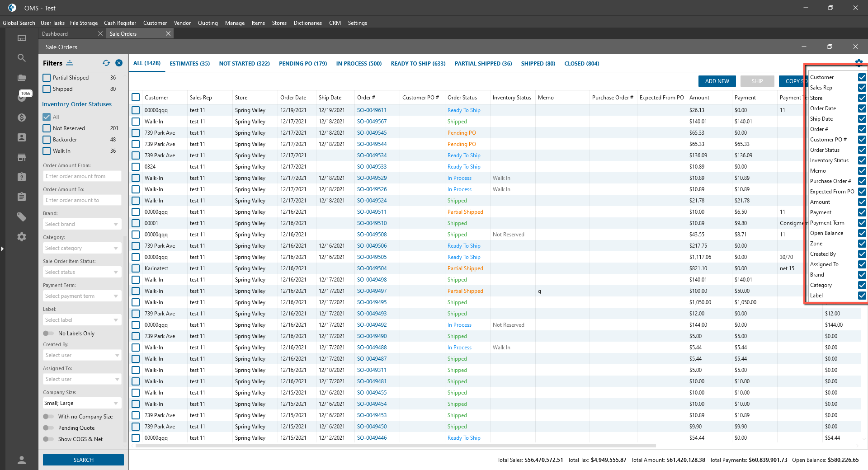Open the dollar sign cash register icon
868x470 pixels.
[x=21, y=117]
